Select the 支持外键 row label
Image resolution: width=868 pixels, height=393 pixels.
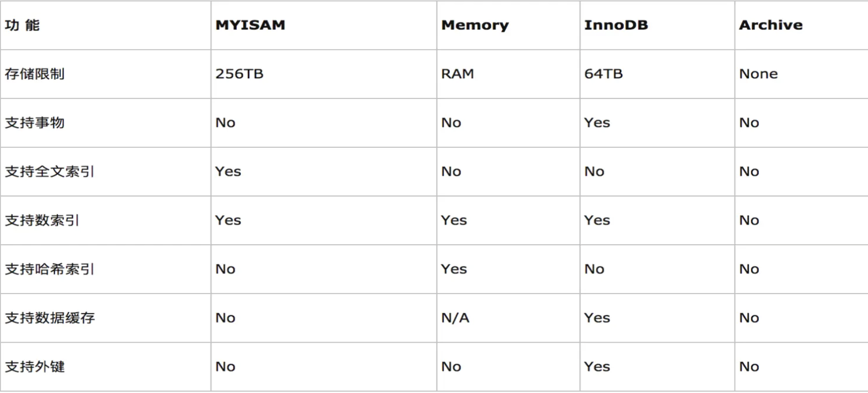pyautogui.click(x=35, y=367)
